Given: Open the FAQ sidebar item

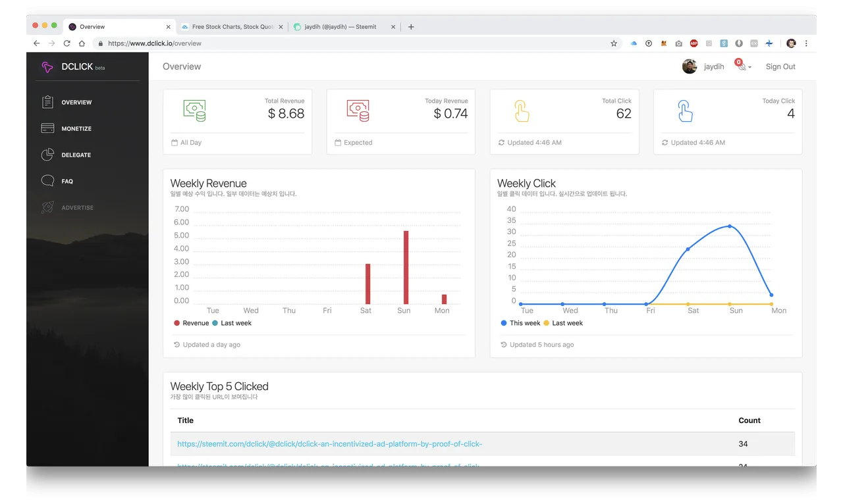Looking at the screenshot, I should click(x=57, y=181).
